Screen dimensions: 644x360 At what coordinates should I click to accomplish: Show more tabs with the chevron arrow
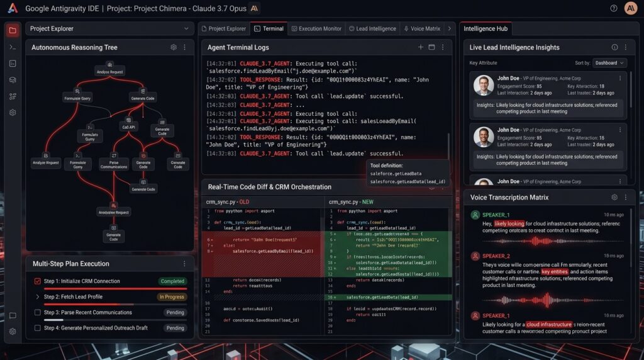coord(449,29)
